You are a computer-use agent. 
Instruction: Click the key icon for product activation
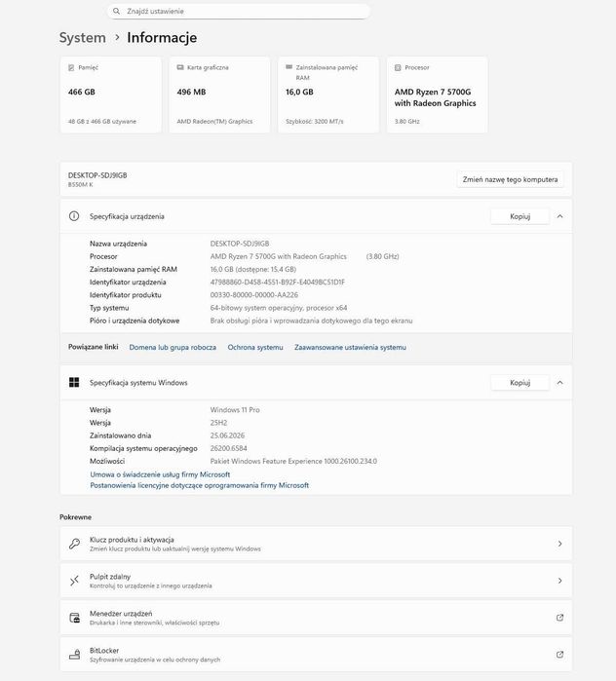(74, 544)
